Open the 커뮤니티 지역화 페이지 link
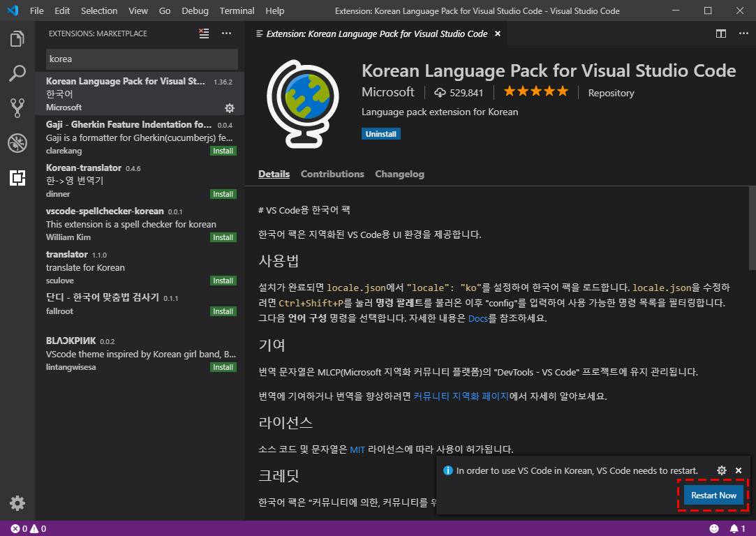 pyautogui.click(x=461, y=396)
